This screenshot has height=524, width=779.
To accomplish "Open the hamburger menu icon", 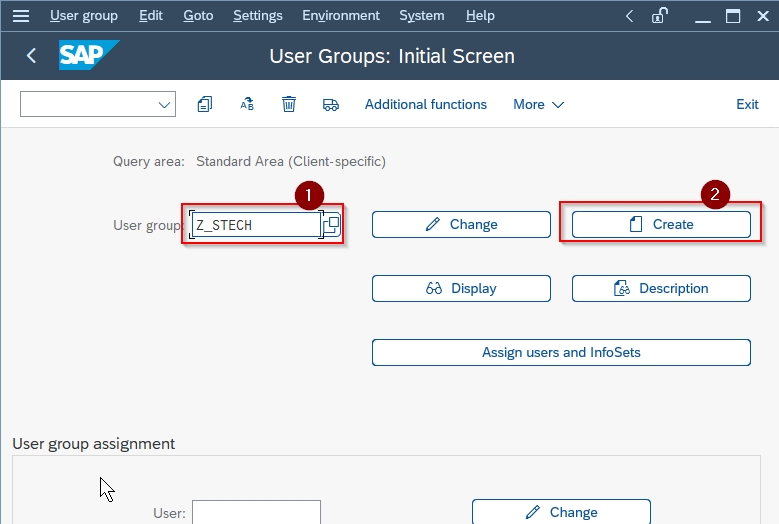I will pos(21,16).
